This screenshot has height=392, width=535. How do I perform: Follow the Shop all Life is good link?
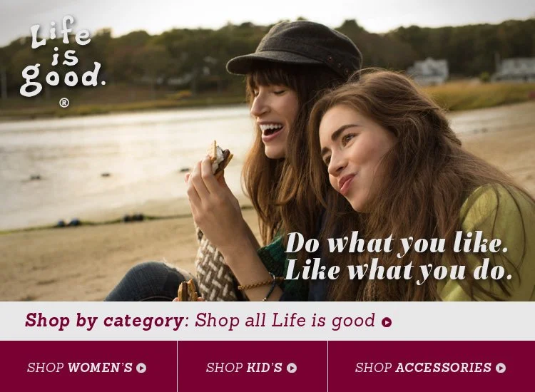tap(293, 321)
